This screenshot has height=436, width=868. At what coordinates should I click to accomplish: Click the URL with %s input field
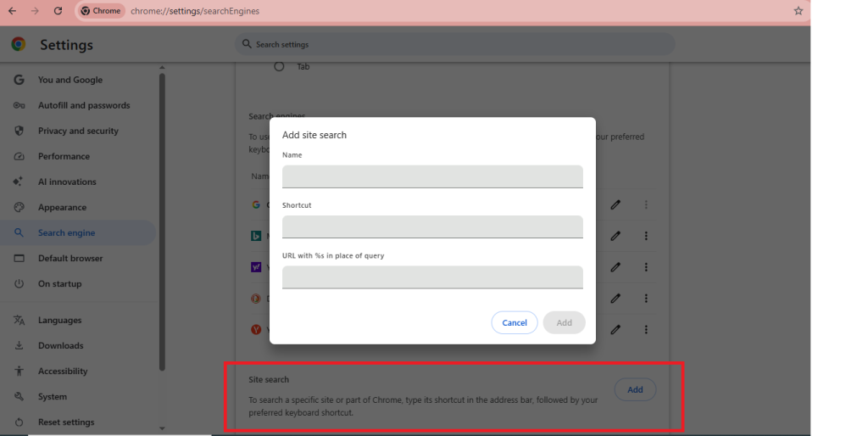tap(432, 277)
